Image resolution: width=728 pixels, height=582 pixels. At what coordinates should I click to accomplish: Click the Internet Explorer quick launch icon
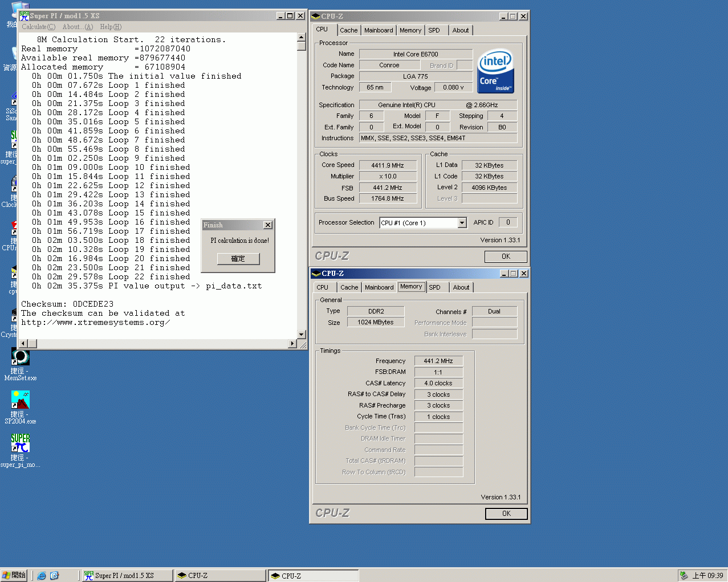pyautogui.click(x=42, y=576)
